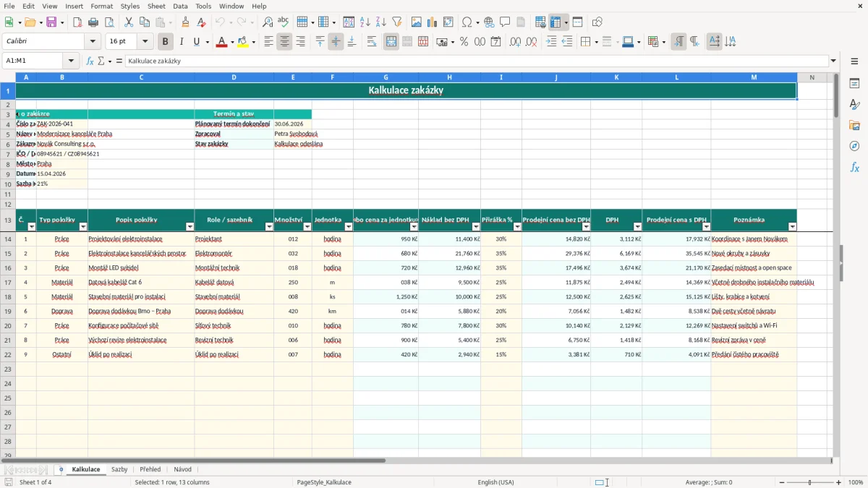Image resolution: width=868 pixels, height=488 pixels.
Task: Format the selection as percent
Action: click(464, 42)
